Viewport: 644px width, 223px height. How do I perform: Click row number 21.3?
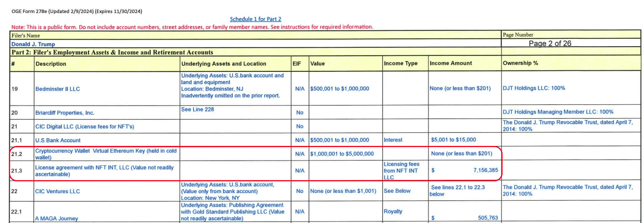point(16,171)
